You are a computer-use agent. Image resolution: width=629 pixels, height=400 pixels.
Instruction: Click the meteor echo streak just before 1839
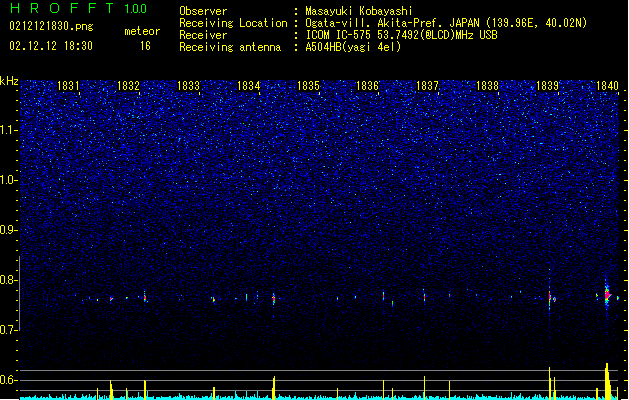click(x=550, y=297)
